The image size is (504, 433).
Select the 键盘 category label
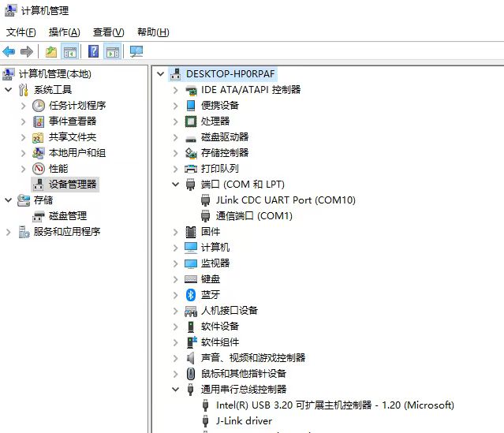pyautogui.click(x=211, y=278)
